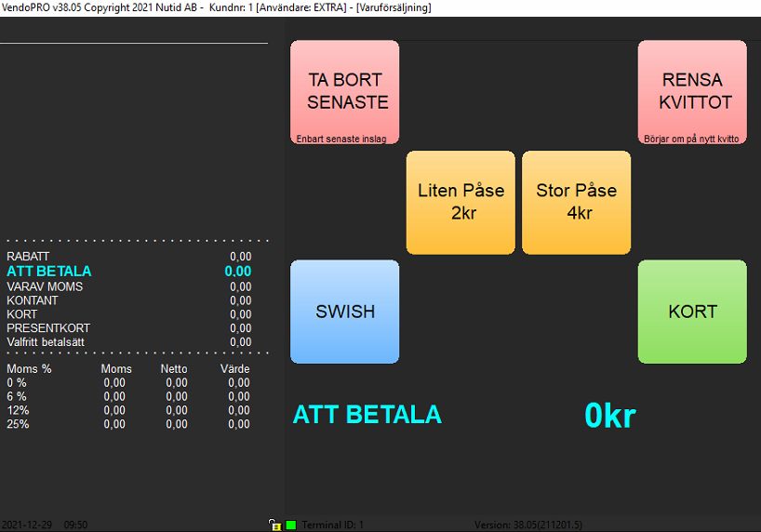Add Liten Påse 2kr to the sale

(461, 203)
